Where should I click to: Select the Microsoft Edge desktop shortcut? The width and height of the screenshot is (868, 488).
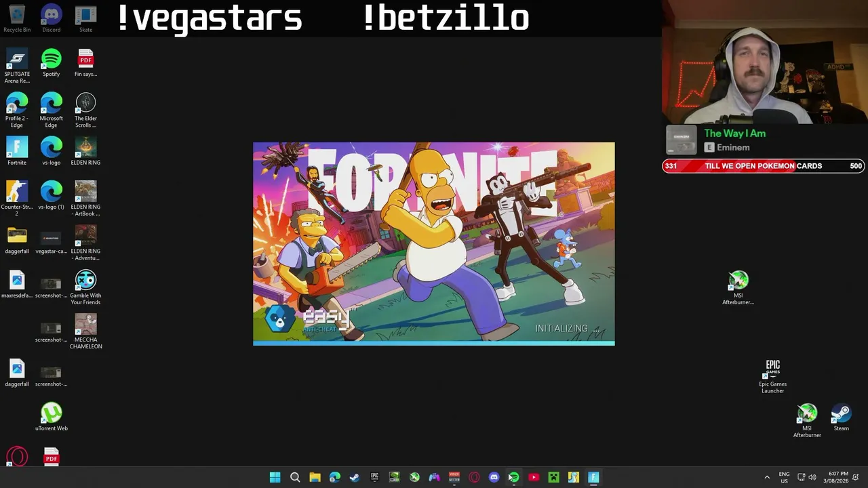(52, 110)
